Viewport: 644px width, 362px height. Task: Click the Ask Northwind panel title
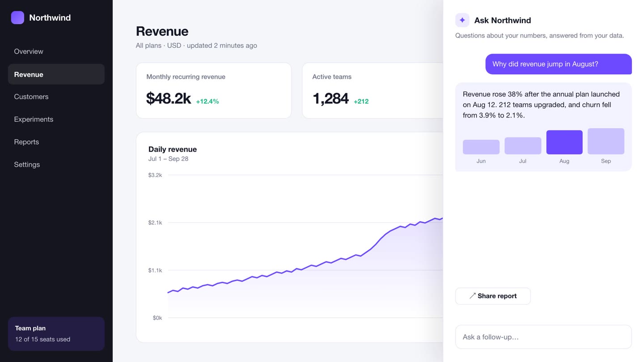pyautogui.click(x=503, y=20)
